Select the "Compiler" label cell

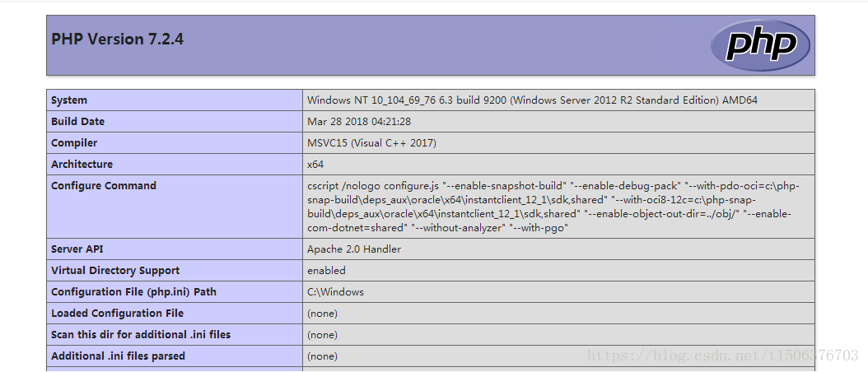(x=175, y=143)
